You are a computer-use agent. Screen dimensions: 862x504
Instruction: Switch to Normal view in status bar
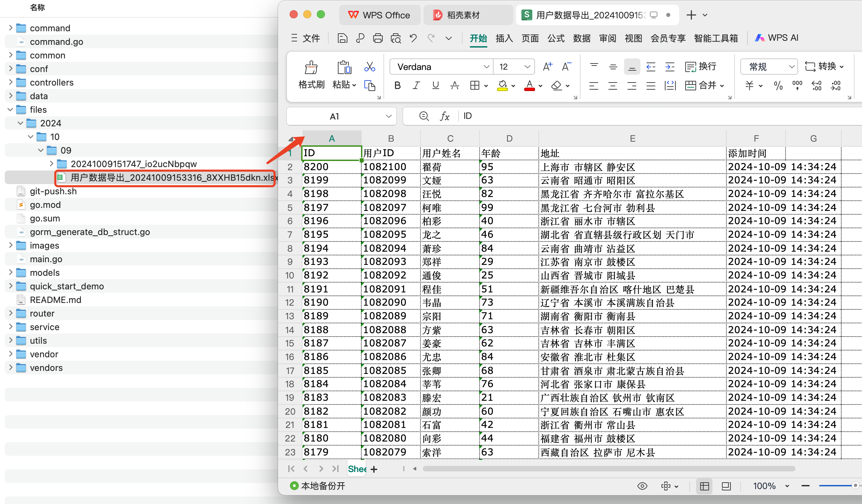(x=704, y=486)
